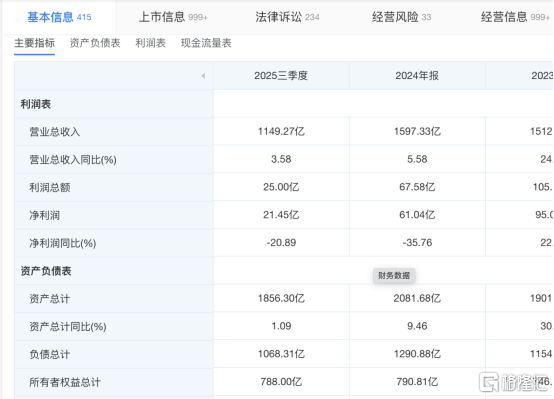Click the 利润表 section heading in table

(x=36, y=104)
